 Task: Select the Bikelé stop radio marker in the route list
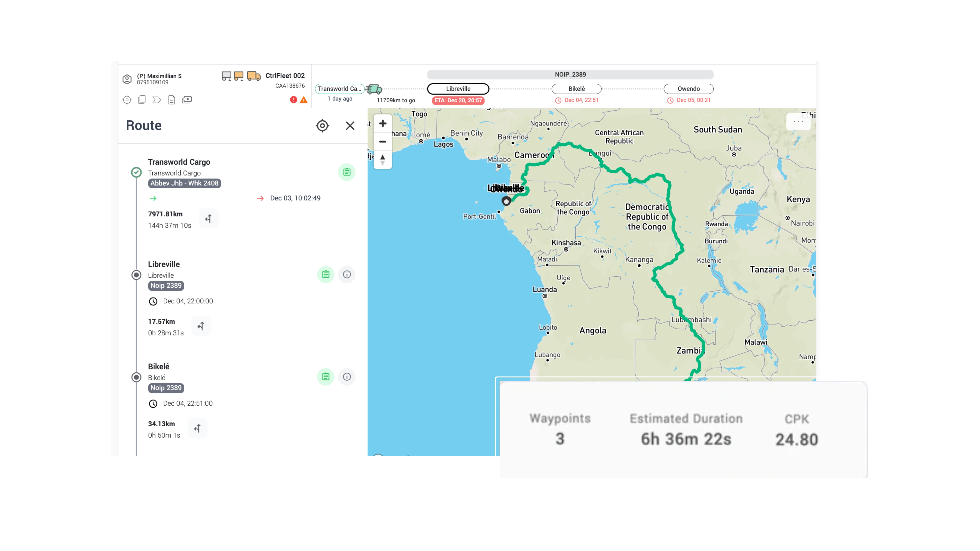pos(136,377)
